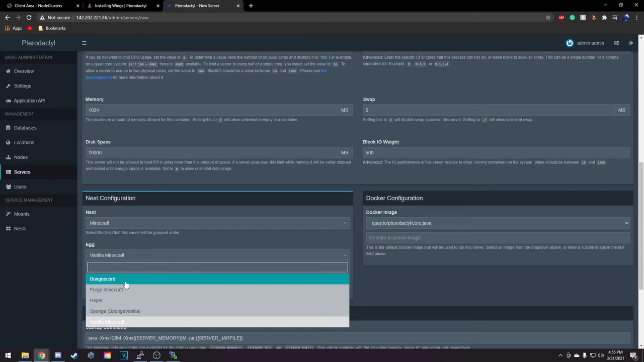Viewport: 644px width, 362px height.
Task: Click the Pterodactyl logo text
Action: click(x=38, y=43)
